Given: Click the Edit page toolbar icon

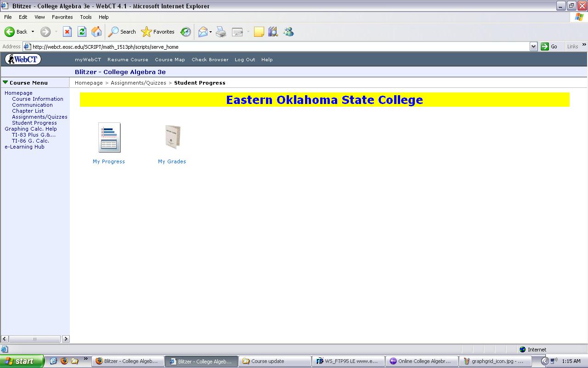Looking at the screenshot, I should coord(237,32).
